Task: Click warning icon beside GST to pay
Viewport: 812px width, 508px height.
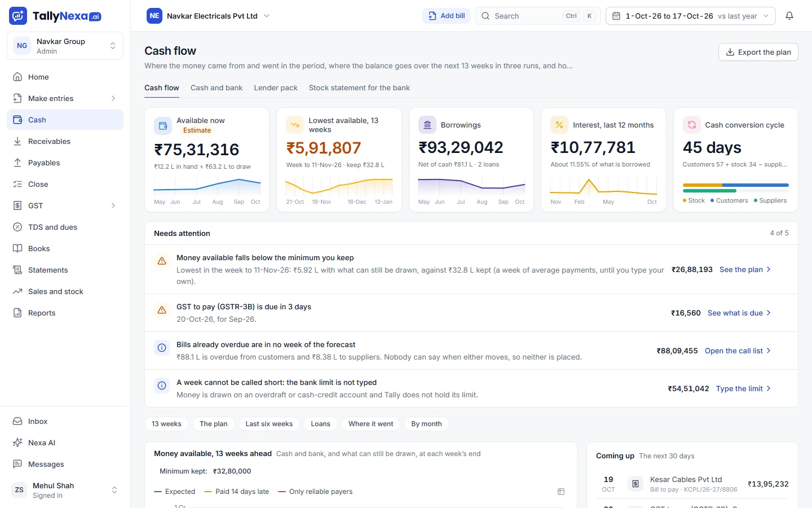Action: tap(162, 310)
